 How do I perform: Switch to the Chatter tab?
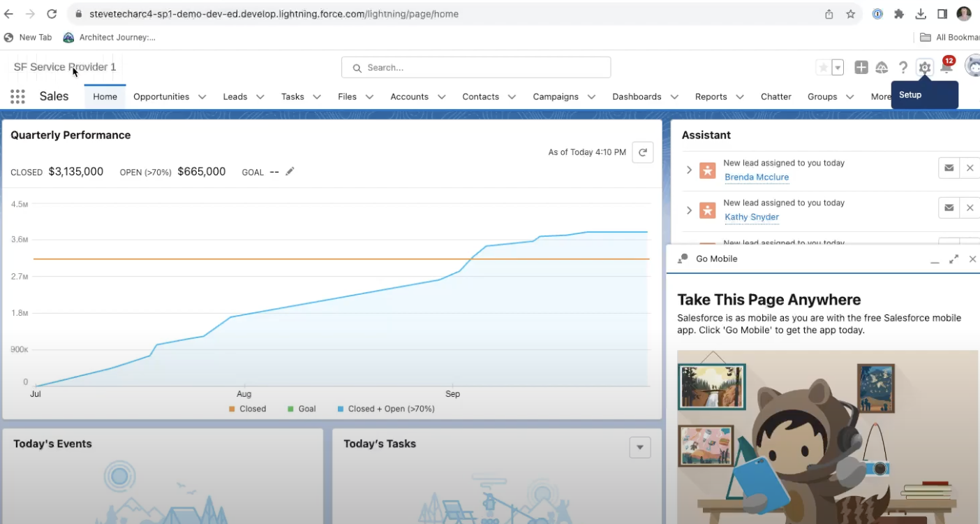coord(775,96)
